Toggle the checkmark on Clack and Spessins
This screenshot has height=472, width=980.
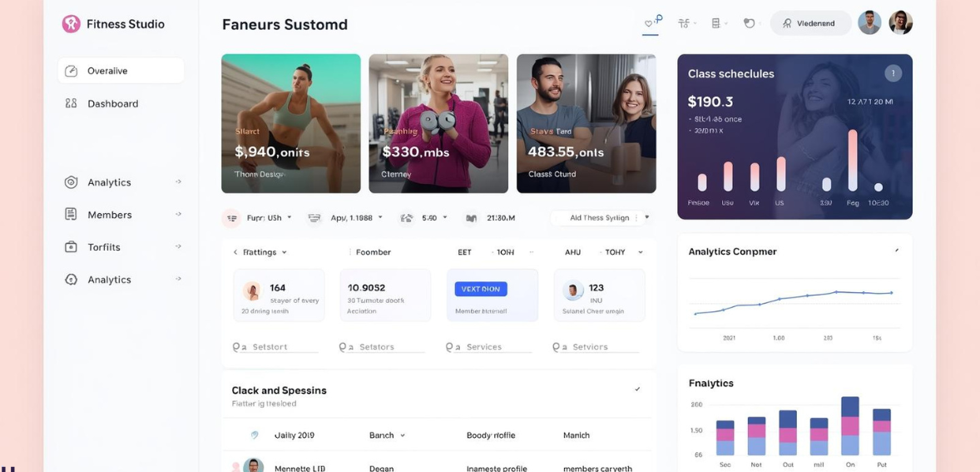[637, 389]
